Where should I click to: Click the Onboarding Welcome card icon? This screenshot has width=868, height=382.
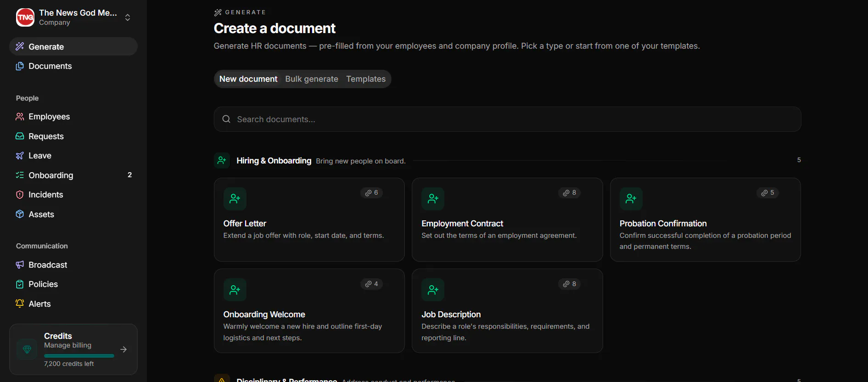[235, 290]
